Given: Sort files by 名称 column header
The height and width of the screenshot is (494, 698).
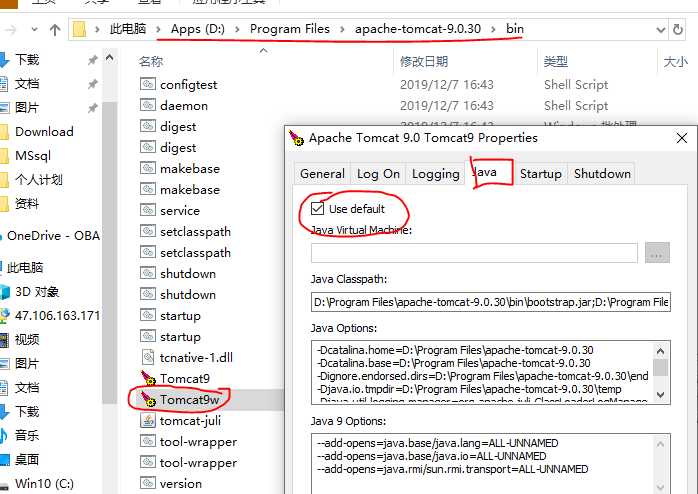Looking at the screenshot, I should click(x=151, y=61).
